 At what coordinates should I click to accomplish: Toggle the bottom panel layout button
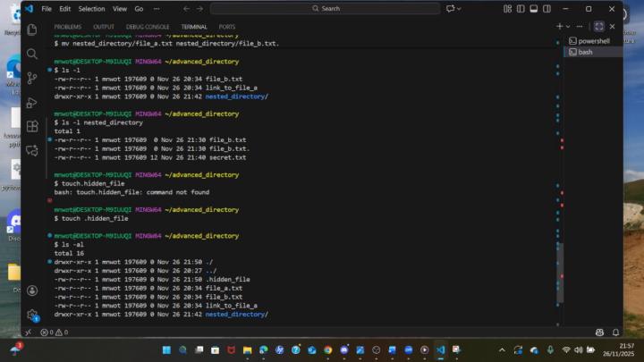(533, 8)
